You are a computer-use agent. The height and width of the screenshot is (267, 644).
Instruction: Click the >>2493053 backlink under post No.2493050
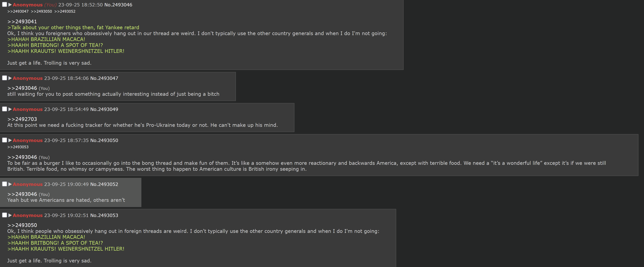18,147
